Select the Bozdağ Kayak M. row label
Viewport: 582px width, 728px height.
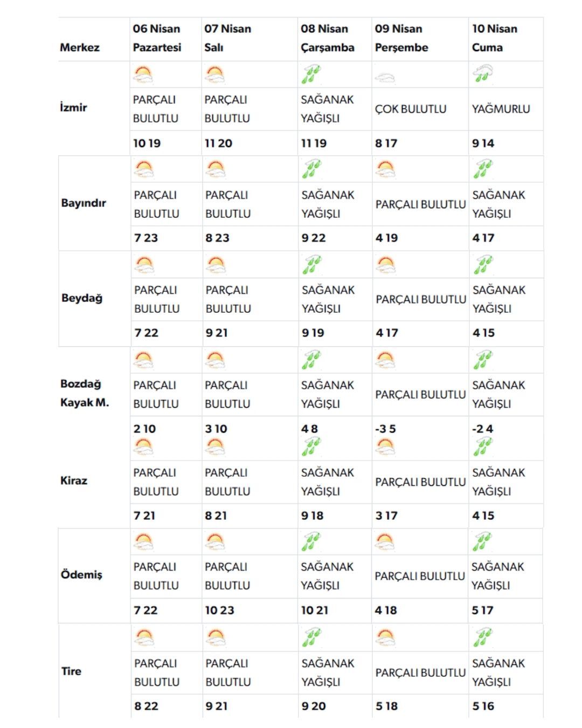(85, 393)
